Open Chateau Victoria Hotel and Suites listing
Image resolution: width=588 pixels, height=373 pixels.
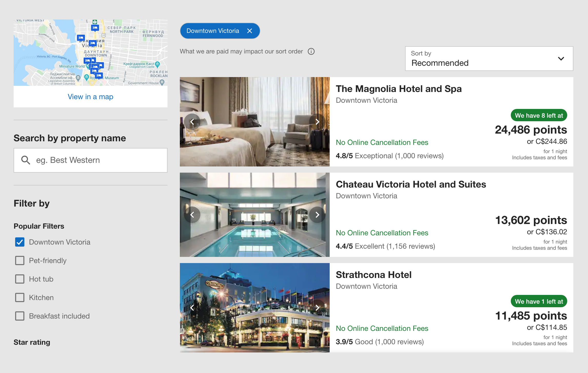pyautogui.click(x=411, y=184)
